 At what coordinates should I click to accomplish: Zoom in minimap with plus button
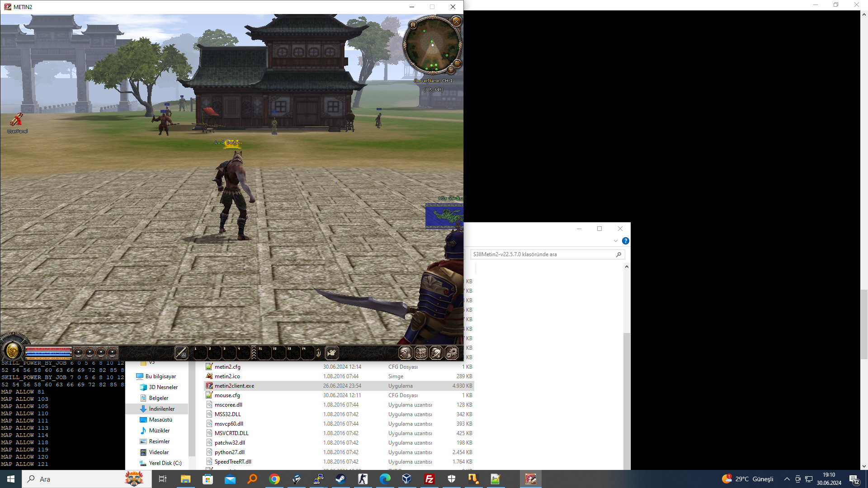[451, 70]
